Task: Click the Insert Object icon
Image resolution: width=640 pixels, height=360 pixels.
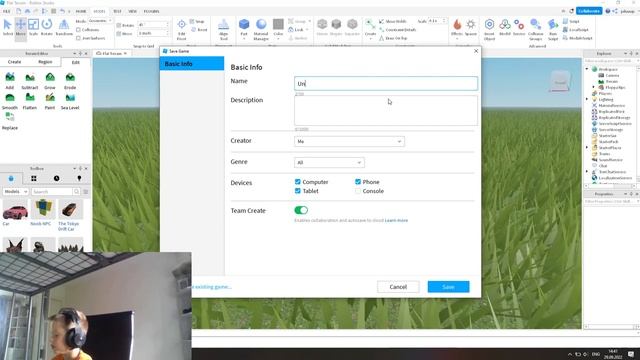Action: click(489, 29)
